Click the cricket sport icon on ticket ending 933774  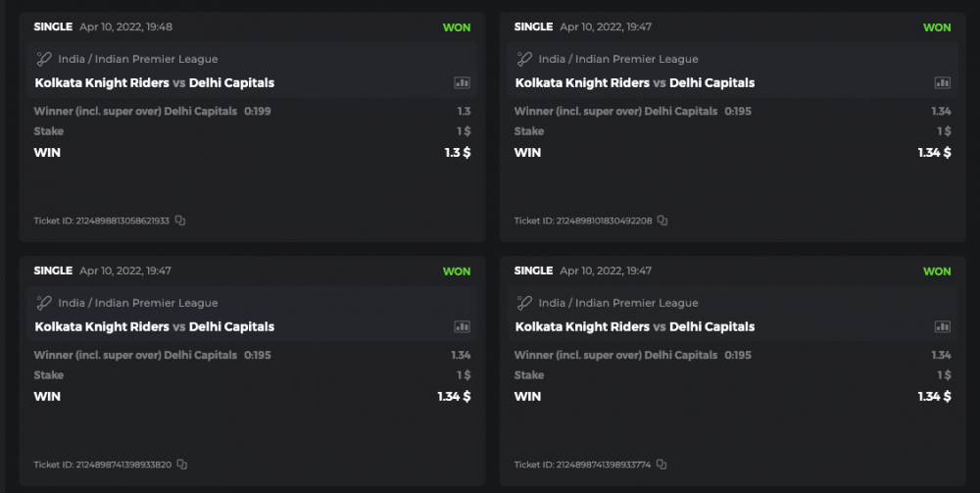524,303
